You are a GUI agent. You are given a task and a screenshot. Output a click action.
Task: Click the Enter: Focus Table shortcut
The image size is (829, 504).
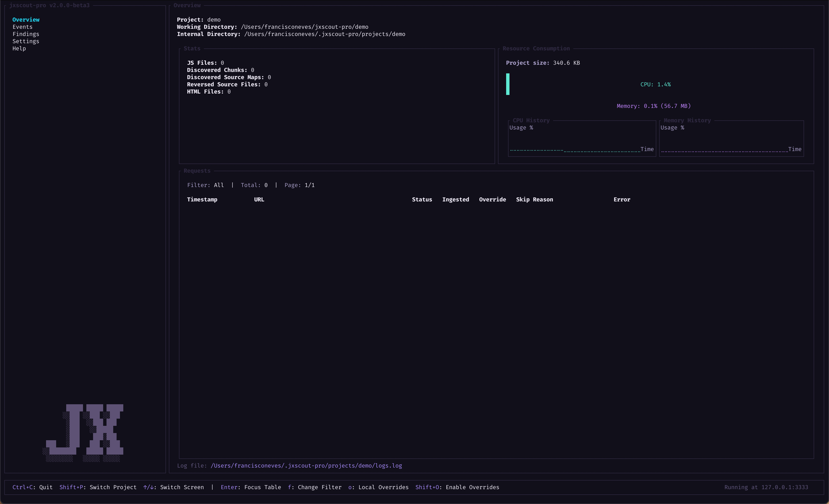pyautogui.click(x=251, y=487)
